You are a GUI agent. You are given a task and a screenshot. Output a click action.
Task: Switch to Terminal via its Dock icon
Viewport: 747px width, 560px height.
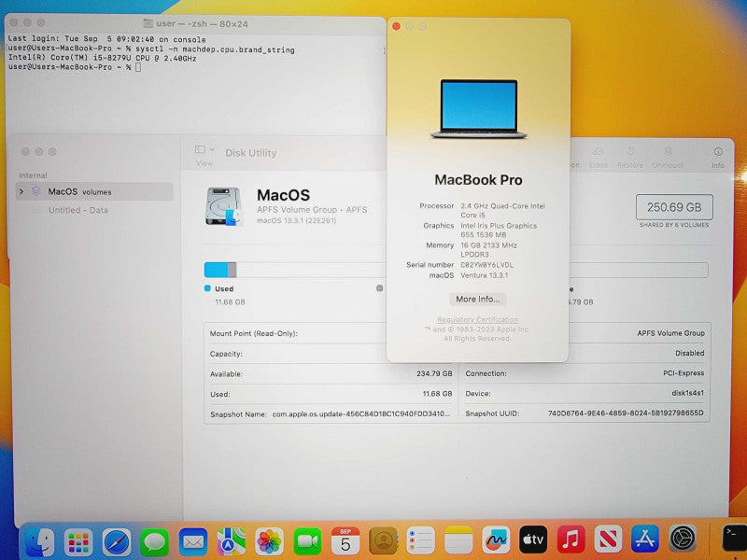tap(734, 538)
